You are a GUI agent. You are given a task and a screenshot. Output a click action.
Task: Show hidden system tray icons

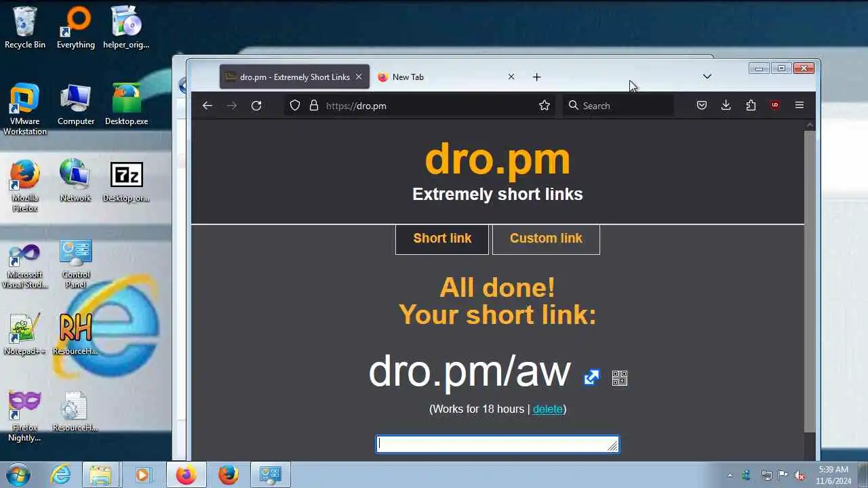730,475
